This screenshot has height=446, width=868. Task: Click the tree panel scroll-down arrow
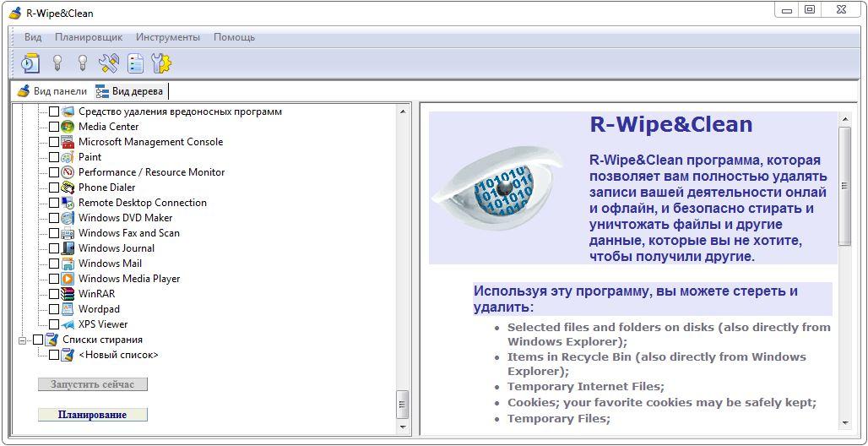pyautogui.click(x=403, y=427)
